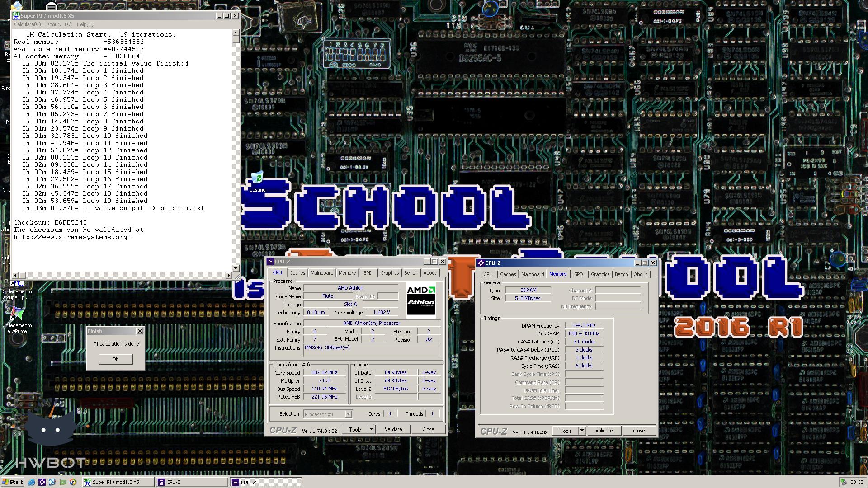
Task: Click the Loop 19 finished line
Action: [x=85, y=201]
